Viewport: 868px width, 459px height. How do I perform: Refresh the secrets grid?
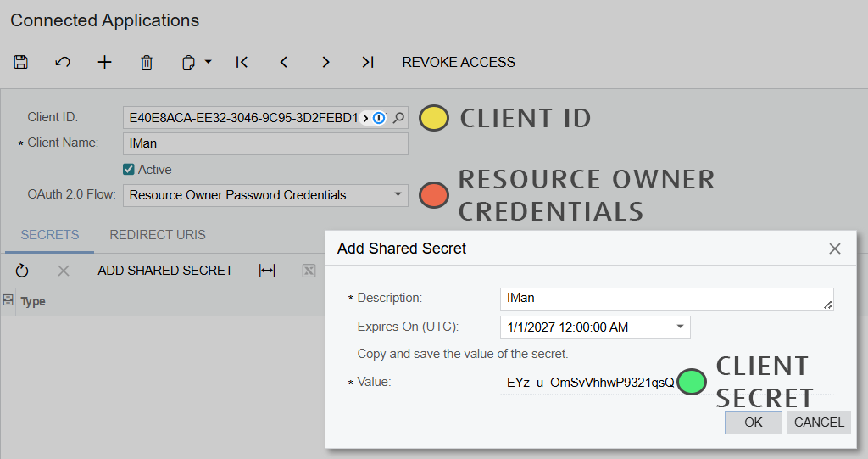(22, 271)
